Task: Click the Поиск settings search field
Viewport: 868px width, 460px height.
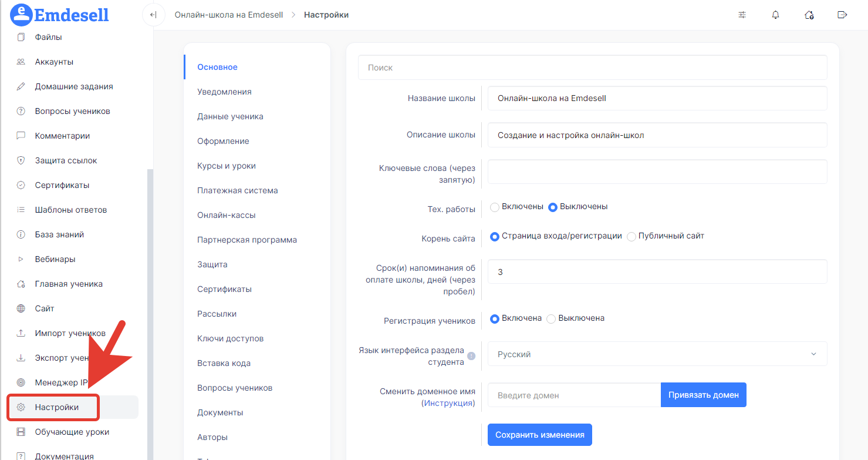Action: [593, 68]
